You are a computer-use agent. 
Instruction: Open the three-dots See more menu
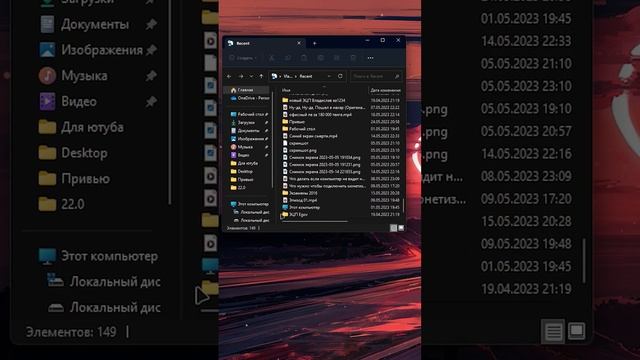pos(370,58)
